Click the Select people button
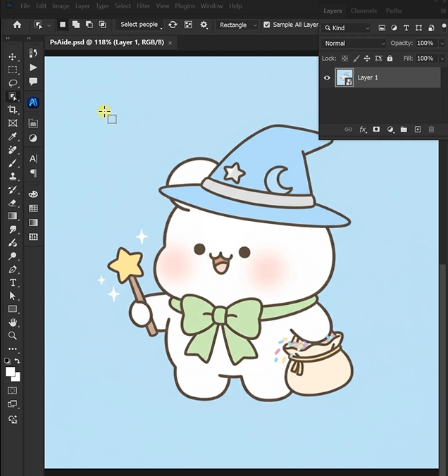The width and height of the screenshot is (448, 476). (x=139, y=25)
